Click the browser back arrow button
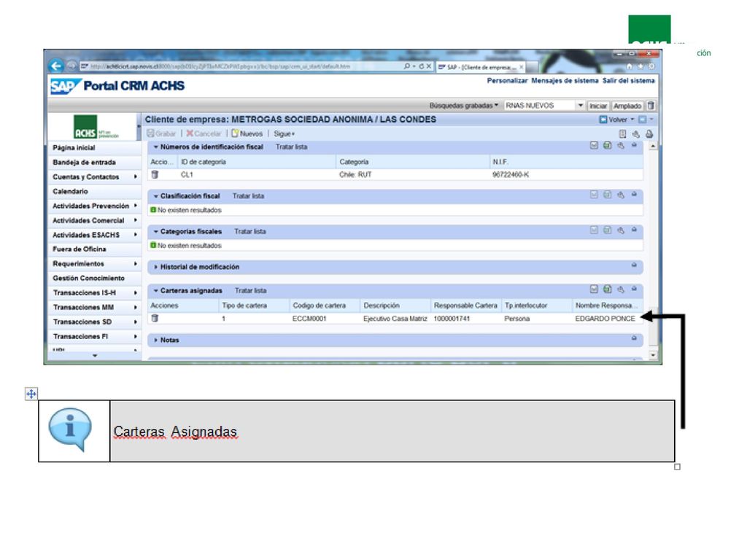 tap(56, 66)
